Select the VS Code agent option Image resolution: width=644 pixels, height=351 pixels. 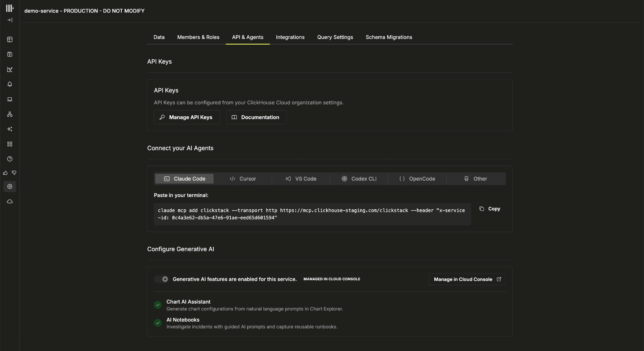coord(301,179)
